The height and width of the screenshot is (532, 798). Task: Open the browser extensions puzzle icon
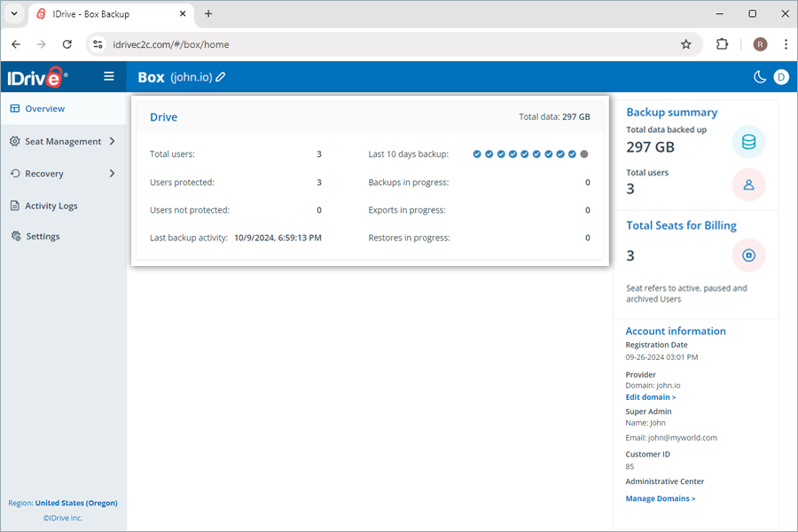click(x=722, y=44)
